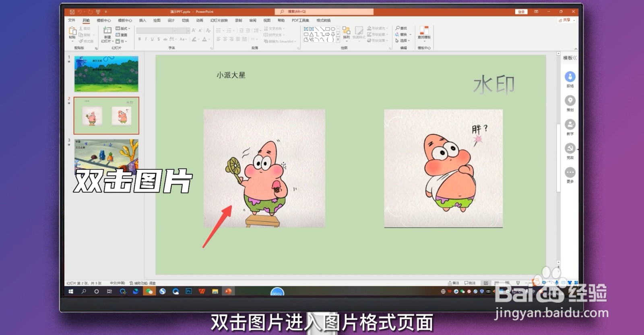Viewport: 644px width, 335px height.
Task: Click 辅助功能 accessibility in the status bar
Action: [142, 283]
